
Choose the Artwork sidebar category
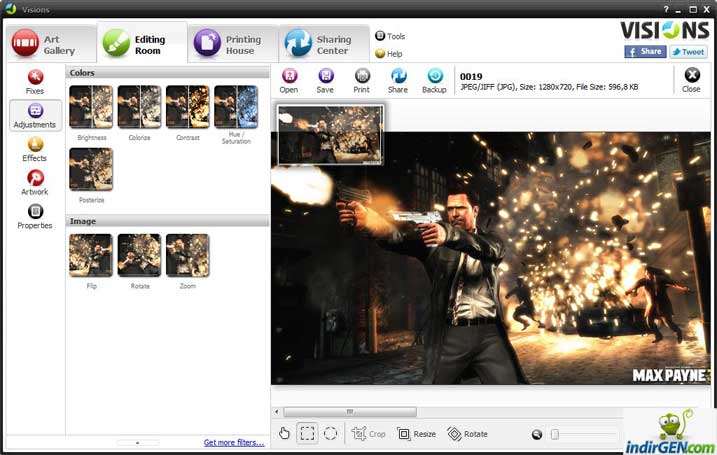(35, 180)
